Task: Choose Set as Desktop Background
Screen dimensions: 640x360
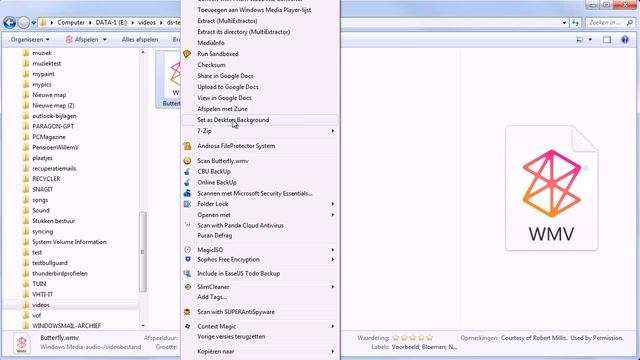Action: click(260, 120)
